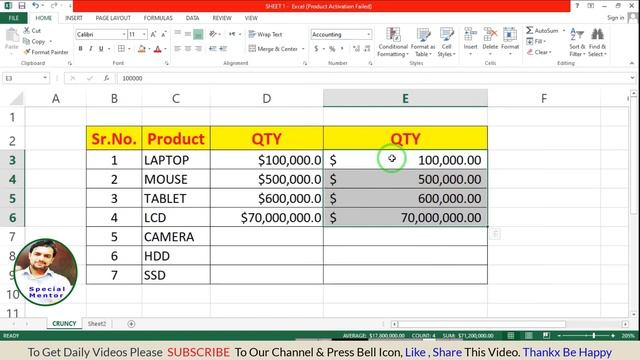Click the Clear eraser button
This screenshot has width=640, height=360.
539,52
